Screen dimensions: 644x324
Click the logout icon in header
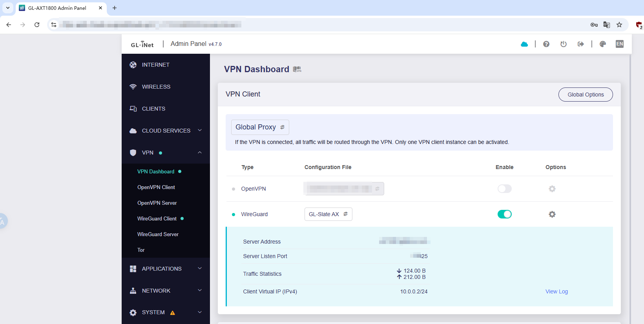pyautogui.click(x=581, y=44)
